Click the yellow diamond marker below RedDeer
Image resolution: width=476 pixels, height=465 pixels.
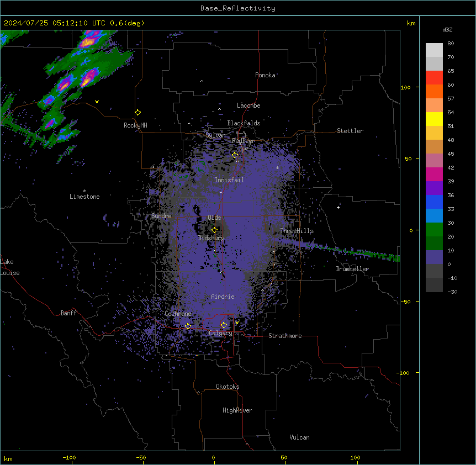coord(235,155)
